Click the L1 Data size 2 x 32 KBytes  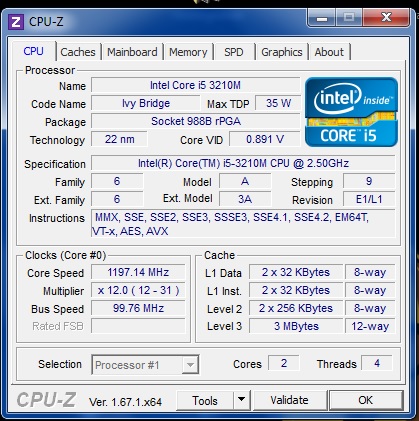[296, 272]
